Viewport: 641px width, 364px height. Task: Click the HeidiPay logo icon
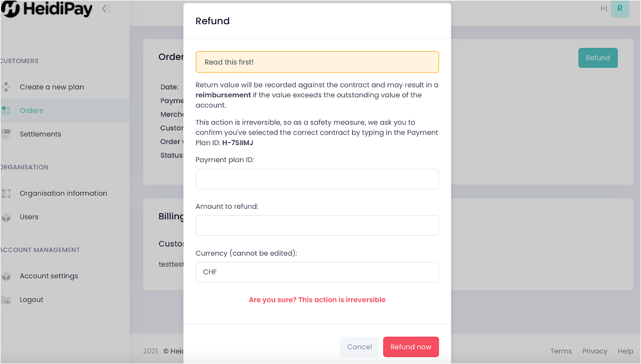[11, 9]
